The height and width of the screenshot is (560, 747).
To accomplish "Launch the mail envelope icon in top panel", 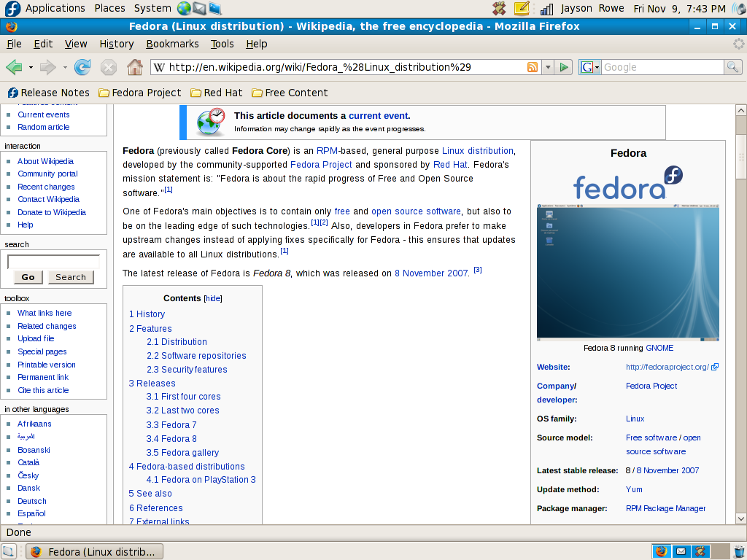I will click(199, 9).
